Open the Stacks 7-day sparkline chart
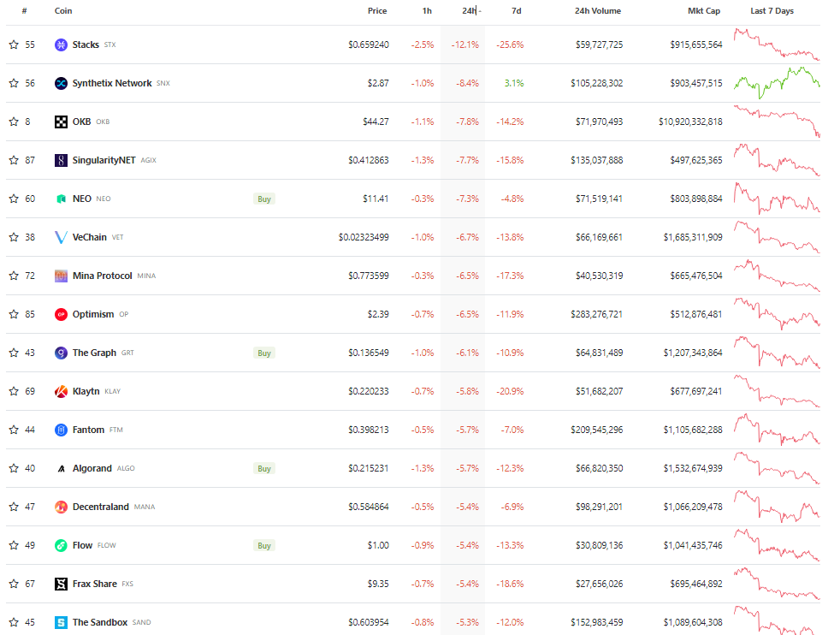 pyautogui.click(x=777, y=45)
